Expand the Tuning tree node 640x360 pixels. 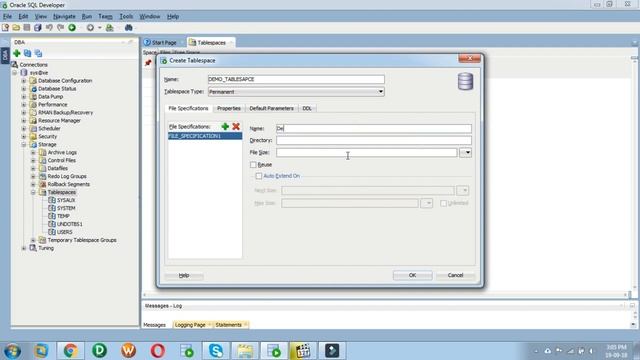[24, 248]
